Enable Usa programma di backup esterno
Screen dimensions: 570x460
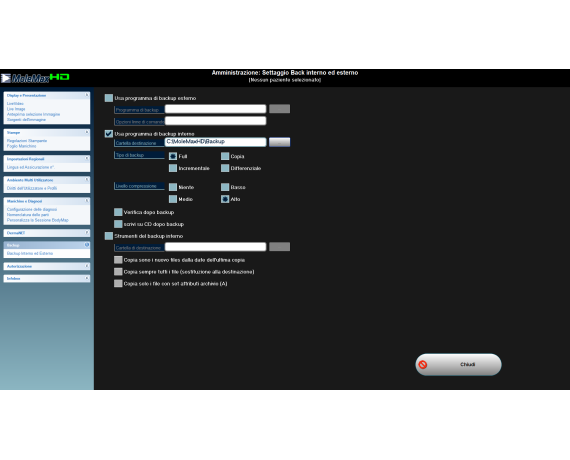tap(109, 98)
